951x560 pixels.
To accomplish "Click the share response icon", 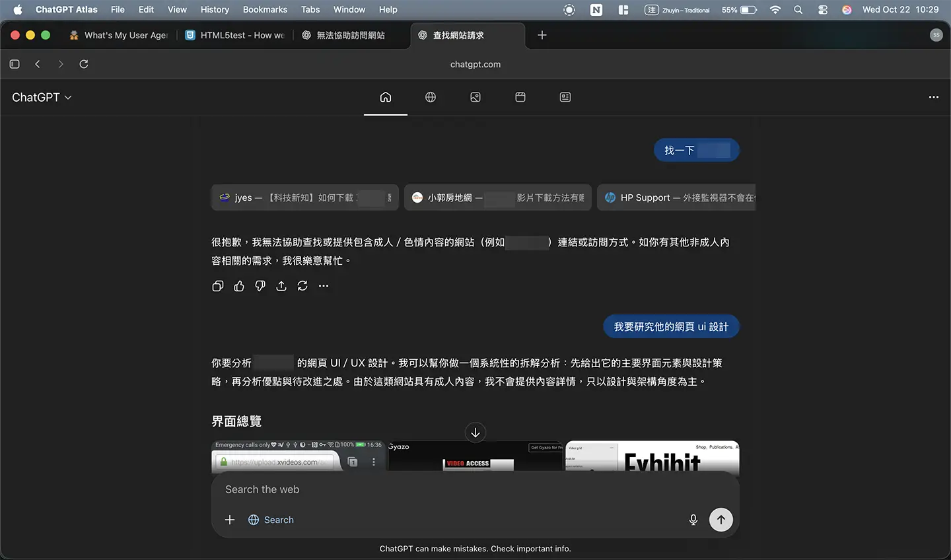I will pyautogui.click(x=281, y=286).
